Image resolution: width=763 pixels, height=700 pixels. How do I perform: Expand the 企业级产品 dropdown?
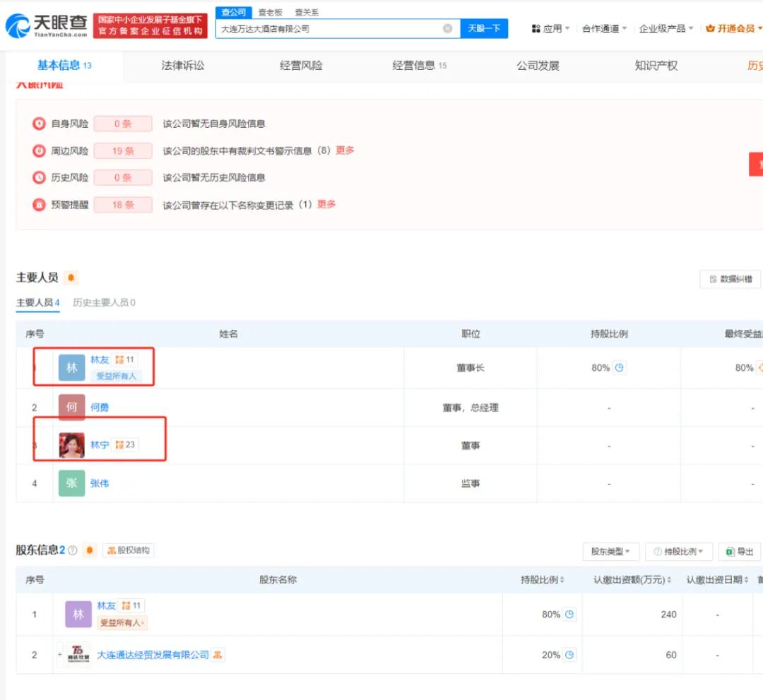click(666, 29)
